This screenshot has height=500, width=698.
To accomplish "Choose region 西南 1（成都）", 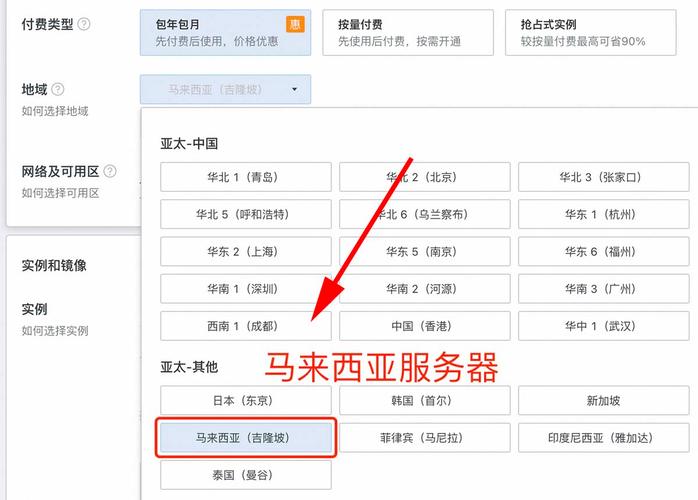I will (246, 326).
